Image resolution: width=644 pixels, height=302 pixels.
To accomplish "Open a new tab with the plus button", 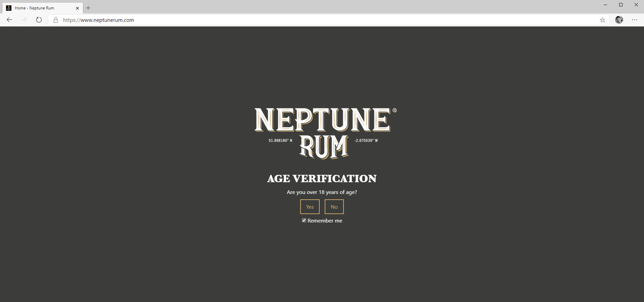I will pos(88,8).
